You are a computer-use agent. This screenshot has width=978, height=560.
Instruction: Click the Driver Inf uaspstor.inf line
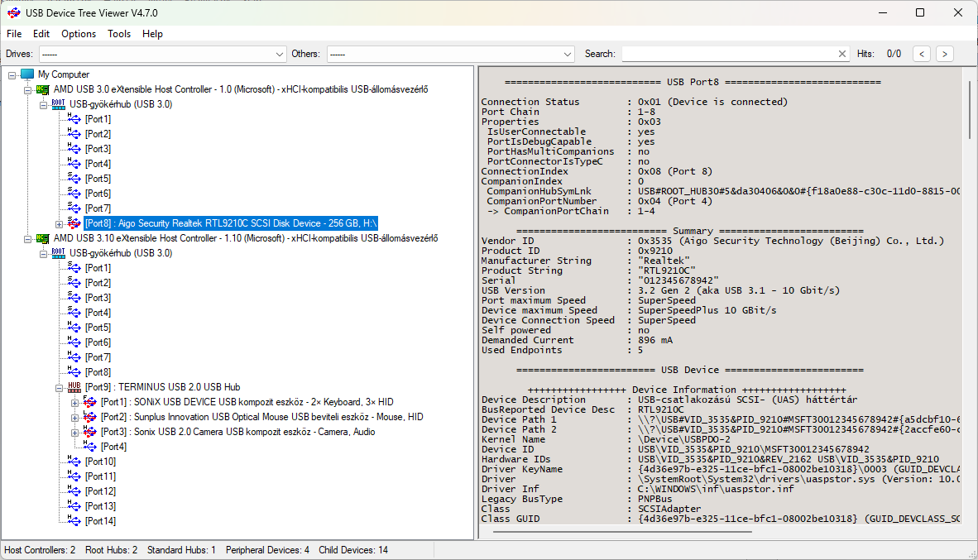coord(637,489)
